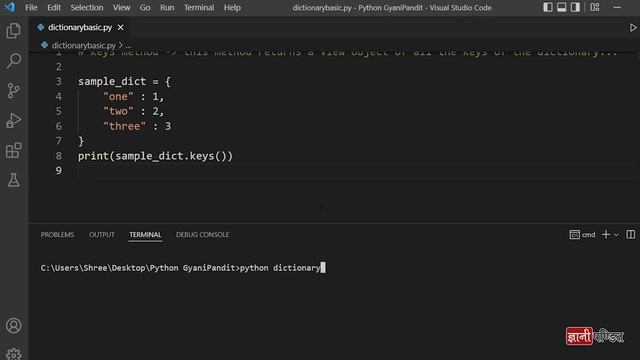Open the Edit menu
Screen dimensions: 640x360
53,7
